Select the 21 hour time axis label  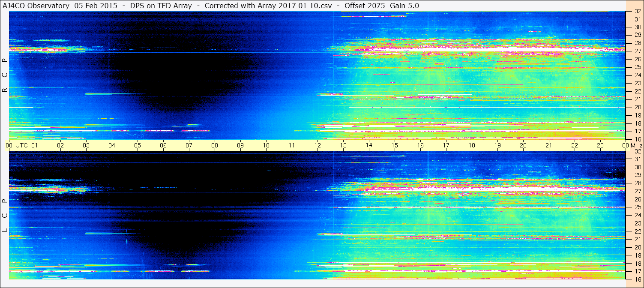549,145
